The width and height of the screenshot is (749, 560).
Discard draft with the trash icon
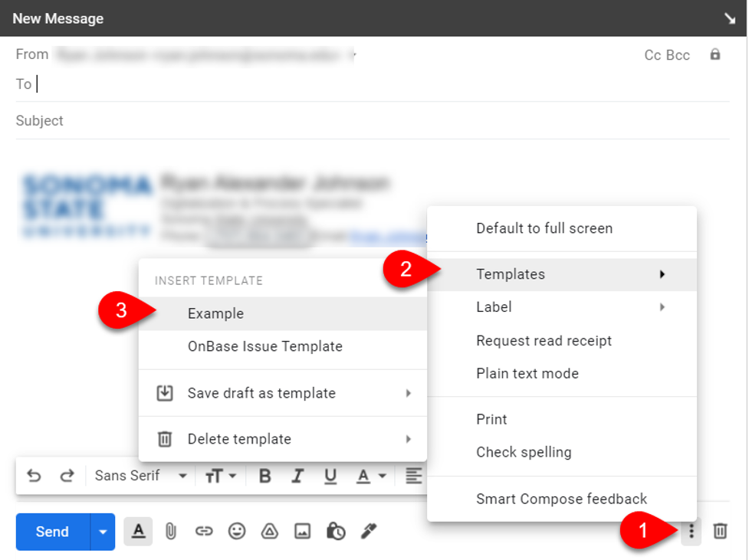(x=720, y=531)
